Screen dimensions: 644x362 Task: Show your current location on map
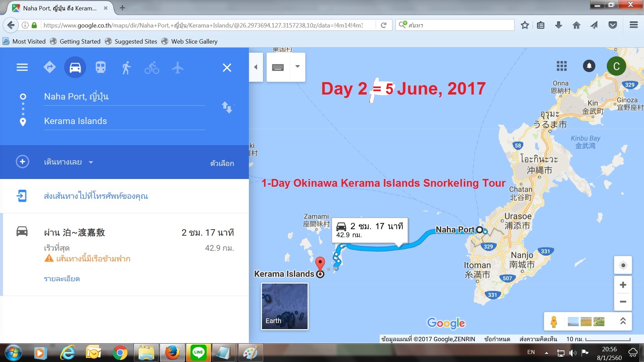(x=623, y=265)
